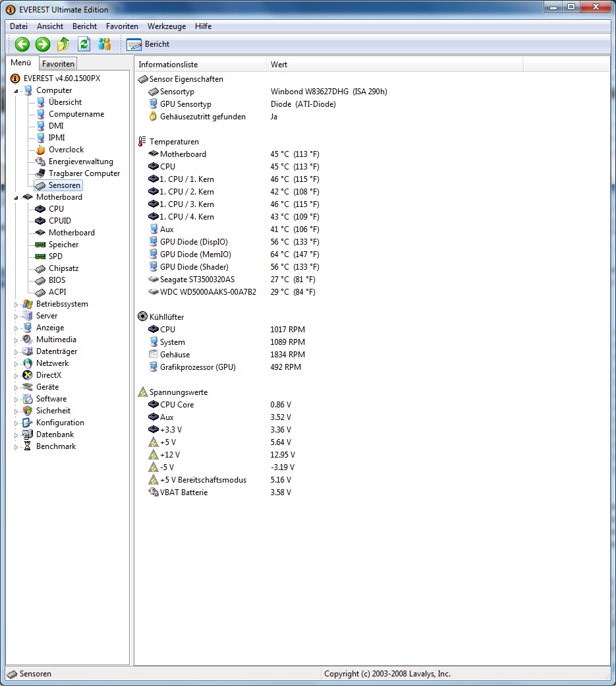The width and height of the screenshot is (616, 687).
Task: Click the Overclock flame icon
Action: (40, 150)
